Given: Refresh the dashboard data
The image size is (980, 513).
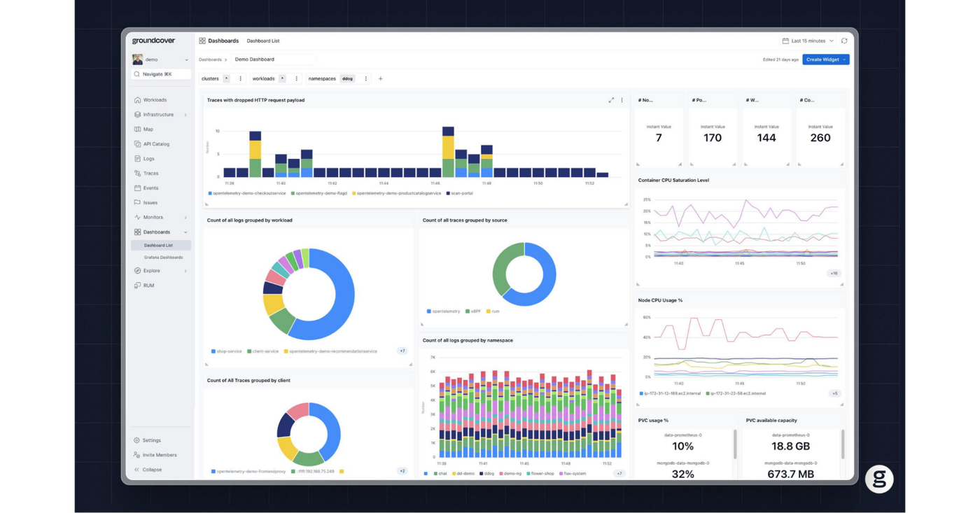Looking at the screenshot, I should coord(844,41).
